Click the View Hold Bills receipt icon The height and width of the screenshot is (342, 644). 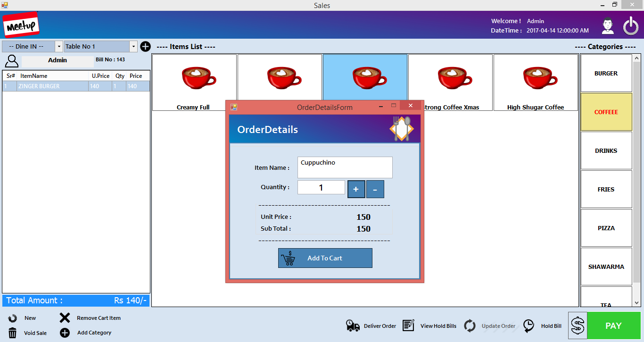coord(408,325)
